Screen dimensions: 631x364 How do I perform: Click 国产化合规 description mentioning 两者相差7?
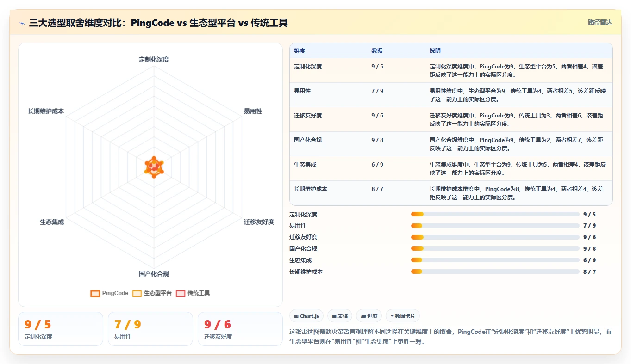[x=516, y=144]
